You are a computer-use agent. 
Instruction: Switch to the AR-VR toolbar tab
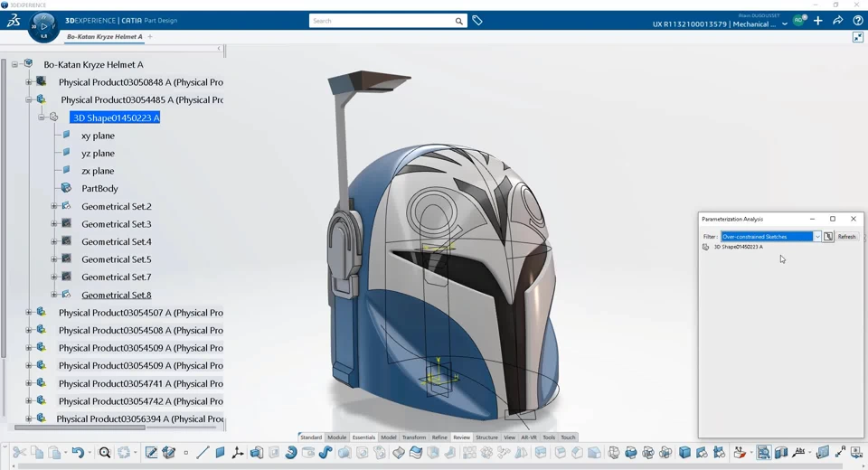[529, 437]
